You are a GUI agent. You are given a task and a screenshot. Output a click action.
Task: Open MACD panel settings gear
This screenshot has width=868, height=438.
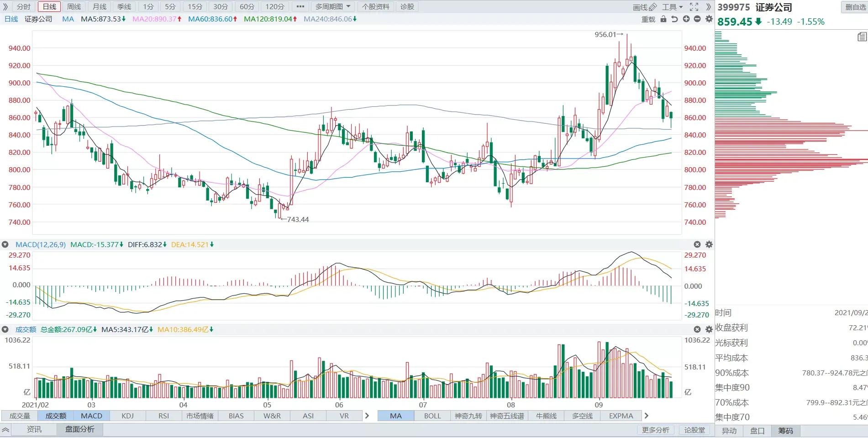[709, 244]
